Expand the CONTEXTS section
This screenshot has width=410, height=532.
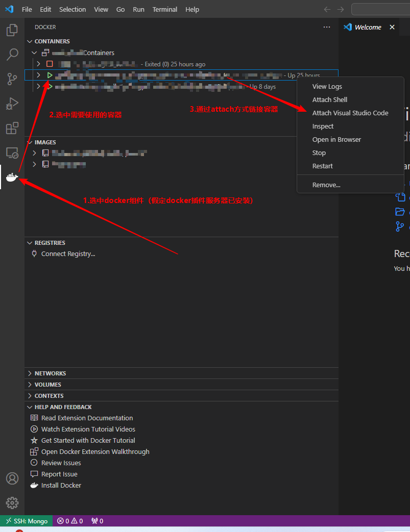pyautogui.click(x=30, y=396)
